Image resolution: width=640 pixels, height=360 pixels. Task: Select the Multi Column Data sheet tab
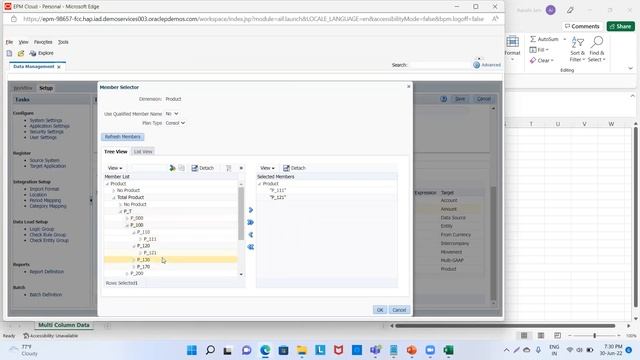point(64,325)
